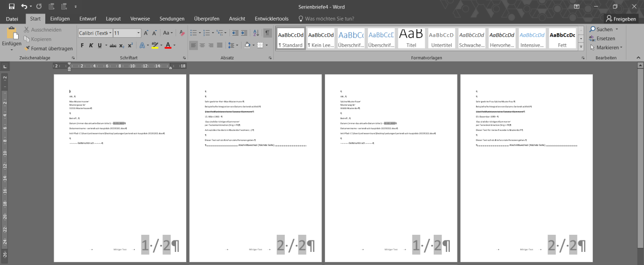The image size is (644, 265).
Task: Open the font size 11 dropdown
Action: point(137,33)
